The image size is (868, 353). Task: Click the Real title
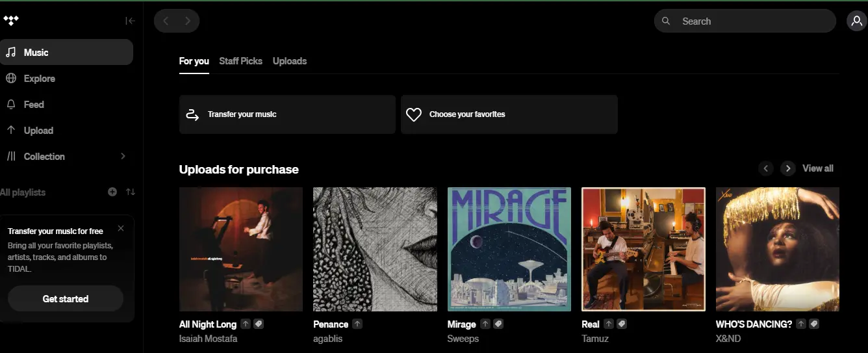click(591, 324)
